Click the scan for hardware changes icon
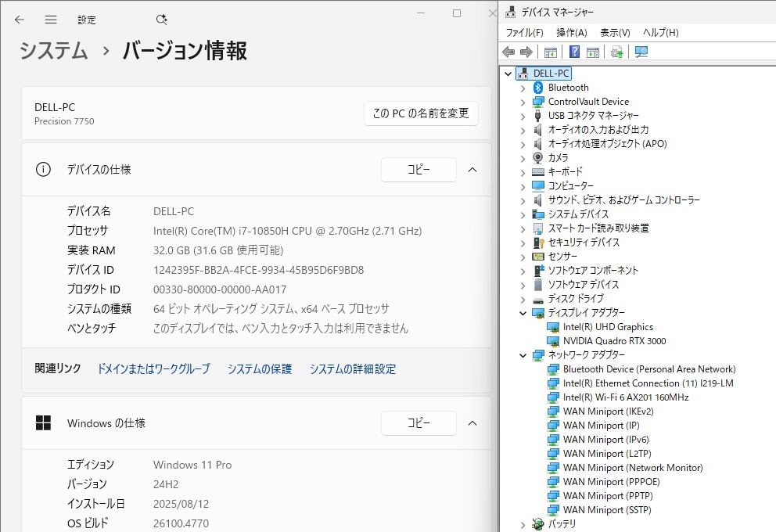 tap(641, 52)
